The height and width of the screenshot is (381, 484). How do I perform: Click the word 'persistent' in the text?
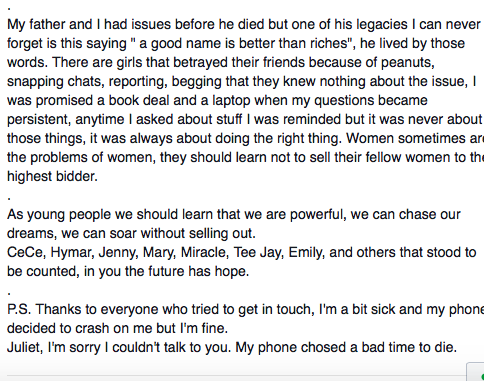(38, 119)
